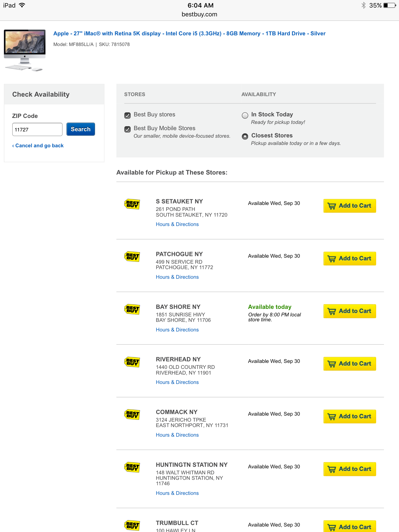The height and width of the screenshot is (532, 399).
Task: Click the Best Buy logo beside S Setauket
Action: pos(132,204)
